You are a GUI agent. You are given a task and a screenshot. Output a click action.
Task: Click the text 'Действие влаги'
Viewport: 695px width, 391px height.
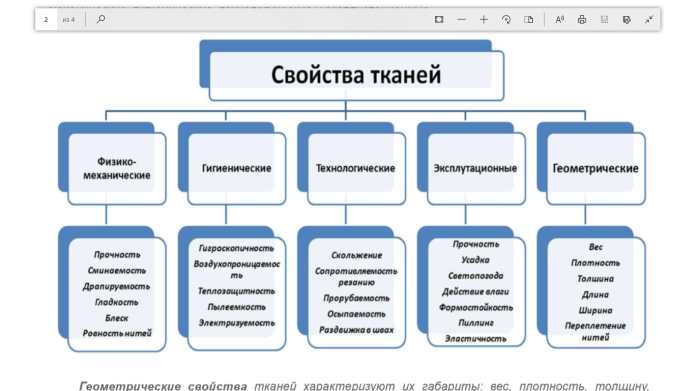476,292
